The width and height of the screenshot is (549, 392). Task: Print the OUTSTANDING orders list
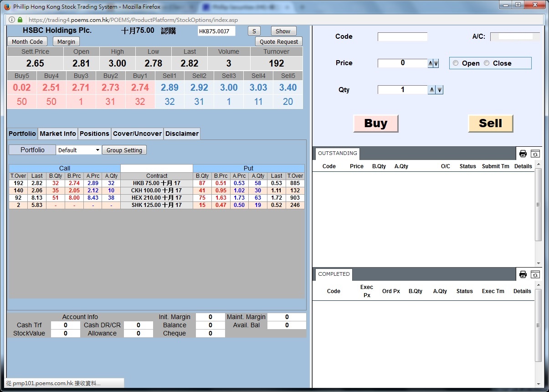[523, 154]
